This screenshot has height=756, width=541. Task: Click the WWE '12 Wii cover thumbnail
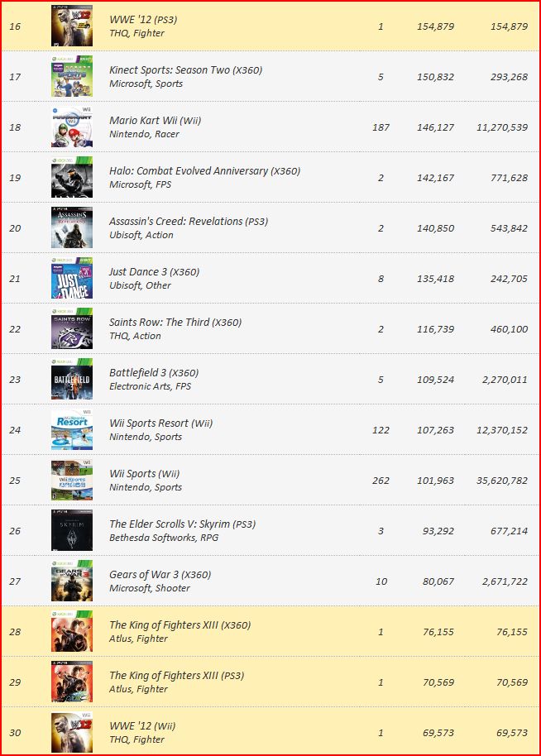(72, 732)
